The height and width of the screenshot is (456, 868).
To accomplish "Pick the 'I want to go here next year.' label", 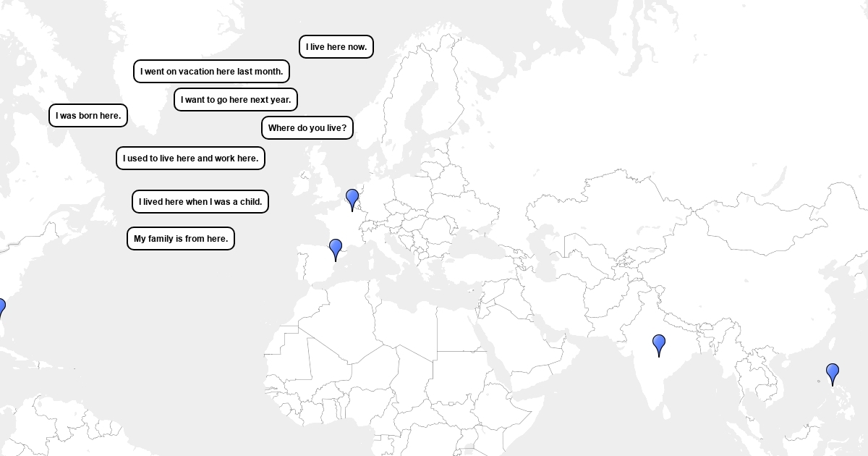I will pyautogui.click(x=236, y=100).
